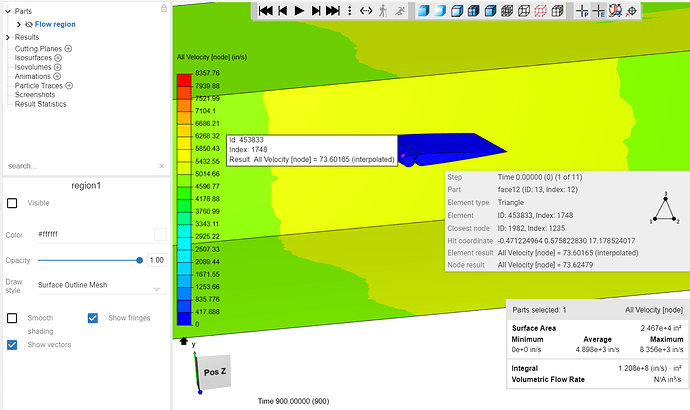
Task: Click the All Velocity legend title
Action: tap(212, 57)
